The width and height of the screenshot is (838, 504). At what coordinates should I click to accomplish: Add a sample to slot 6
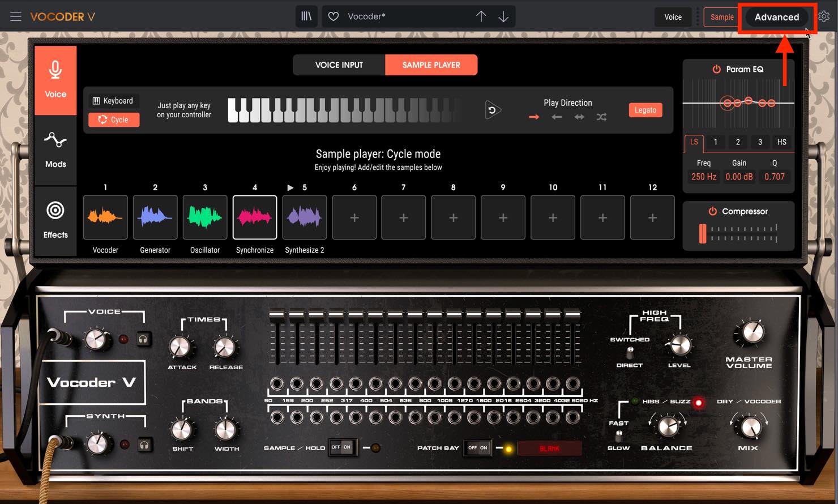(354, 217)
